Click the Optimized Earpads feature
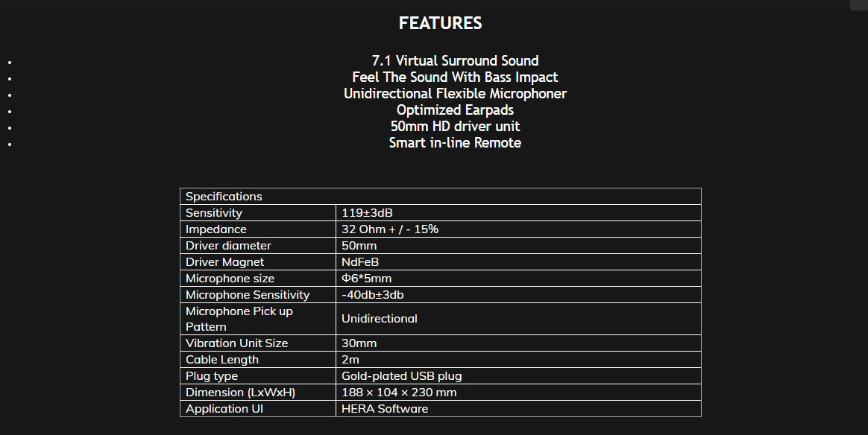 point(455,110)
